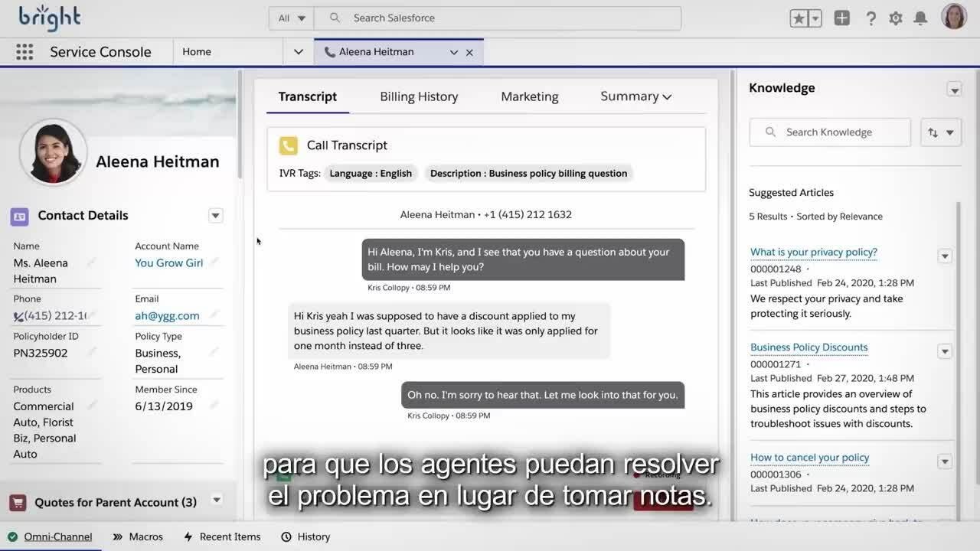Open the Quotes for Parent Account dropdown
This screenshot has height=551, width=980.
(217, 500)
